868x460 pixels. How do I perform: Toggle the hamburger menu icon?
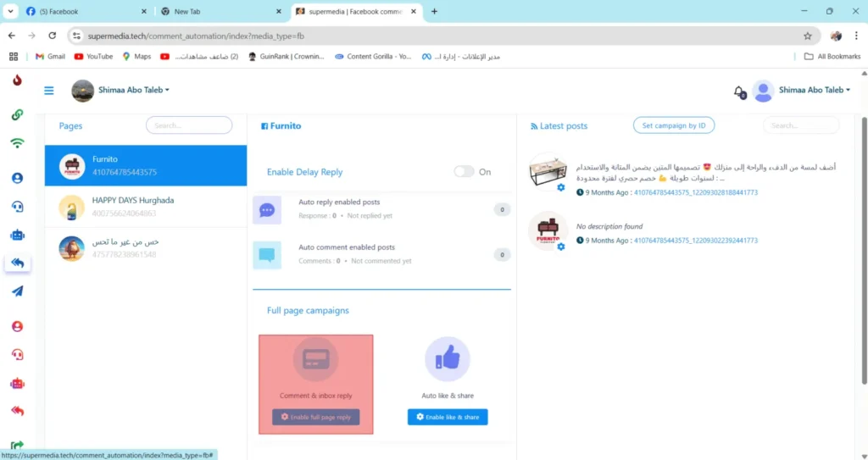(x=49, y=91)
